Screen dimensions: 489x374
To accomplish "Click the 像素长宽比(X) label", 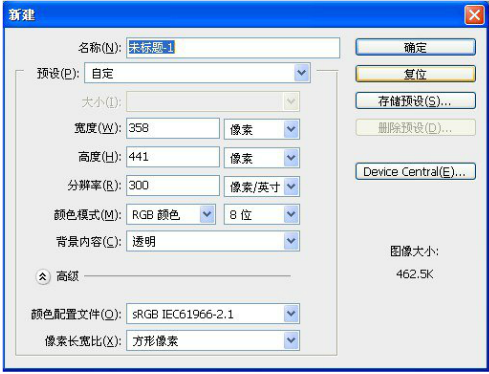I will coord(83,341).
